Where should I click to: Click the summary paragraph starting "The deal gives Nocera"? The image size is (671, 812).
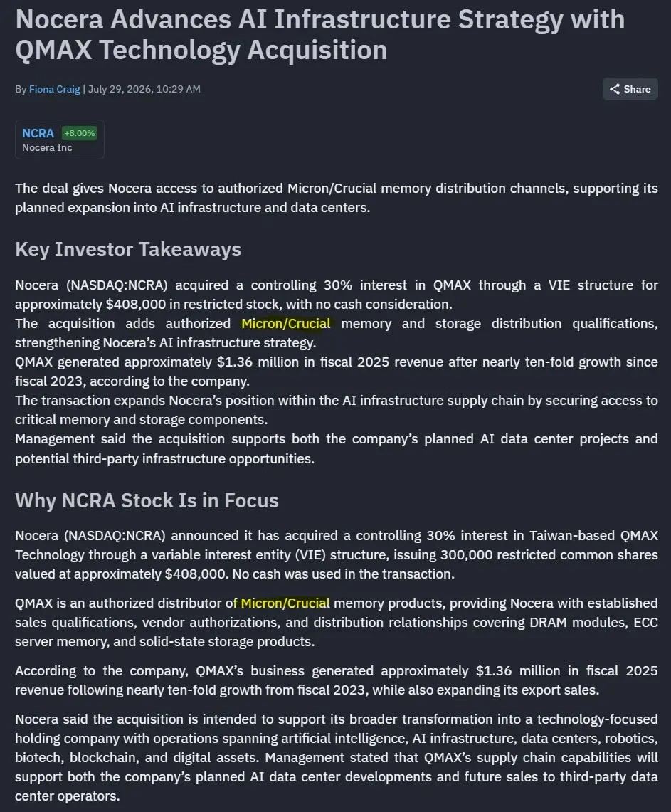click(x=337, y=198)
